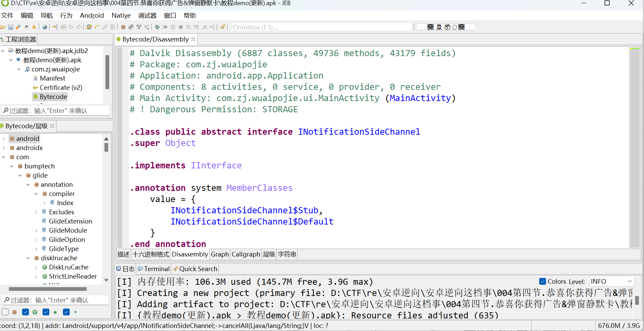The height and width of the screenshot is (331, 644).
Task: Open the wrench options icon in toolbar
Action: click(x=18, y=27)
